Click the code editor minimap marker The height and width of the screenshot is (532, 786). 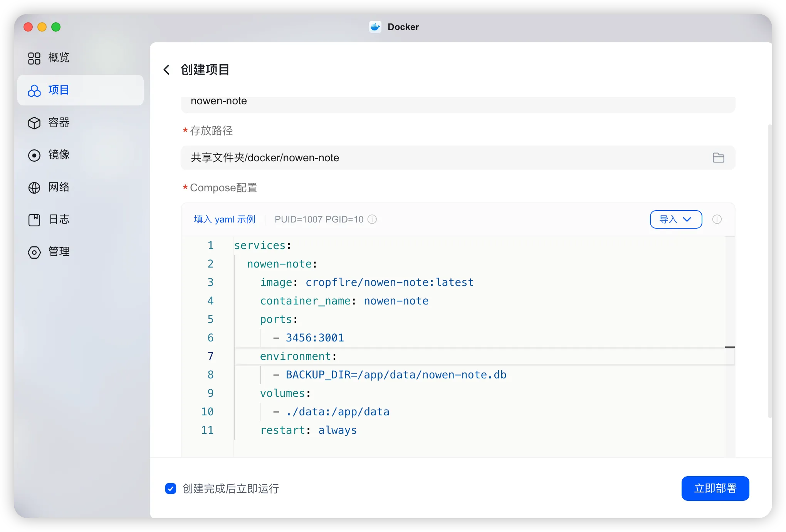(730, 347)
